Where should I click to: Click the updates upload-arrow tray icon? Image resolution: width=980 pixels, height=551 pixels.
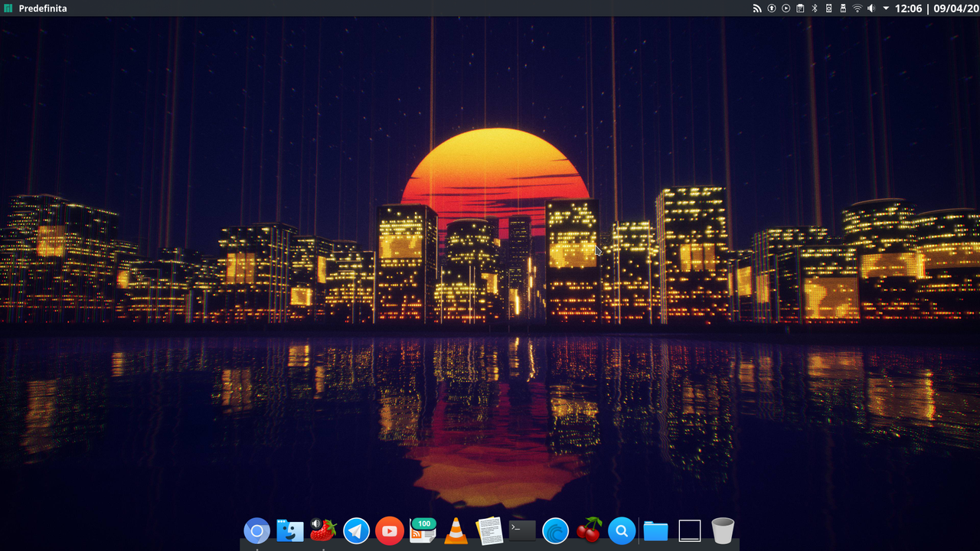(772, 8)
